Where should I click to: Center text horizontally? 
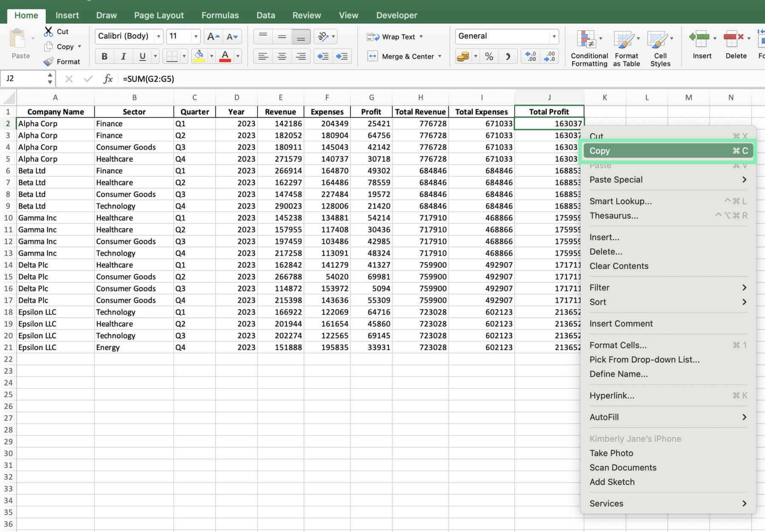click(x=282, y=56)
